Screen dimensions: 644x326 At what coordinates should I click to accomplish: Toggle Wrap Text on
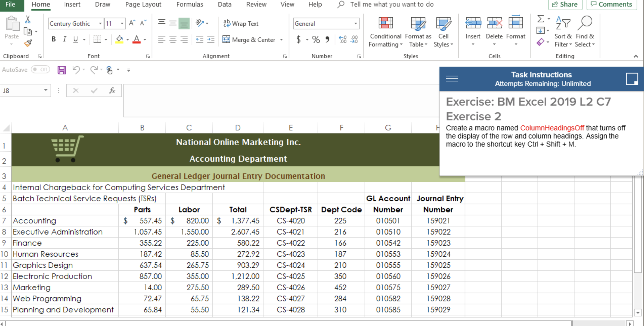point(241,24)
